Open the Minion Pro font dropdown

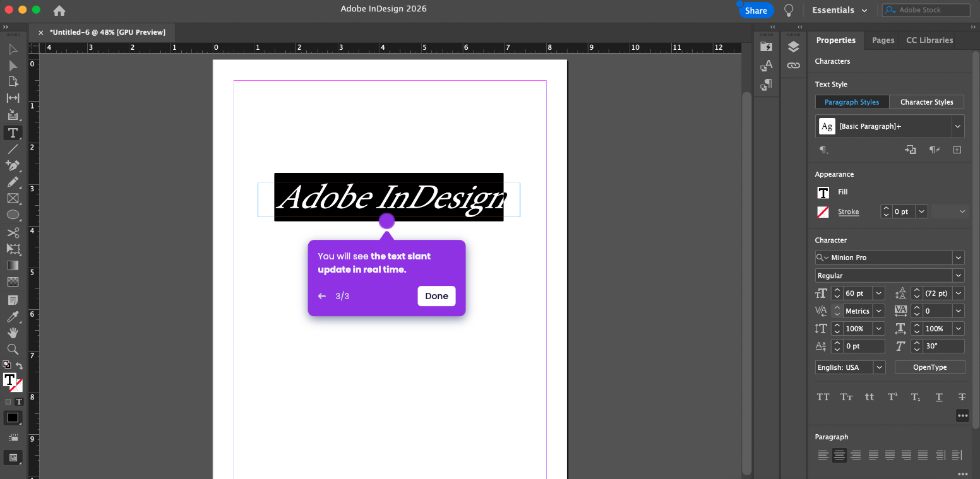click(959, 257)
